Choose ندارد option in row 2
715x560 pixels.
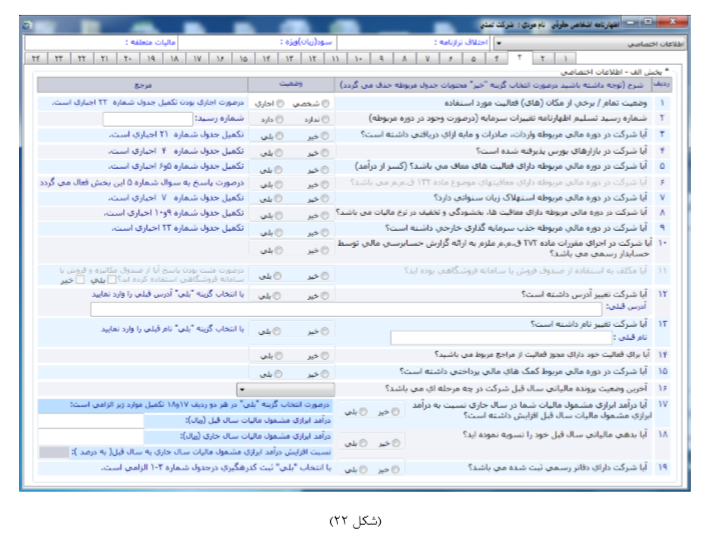326,117
